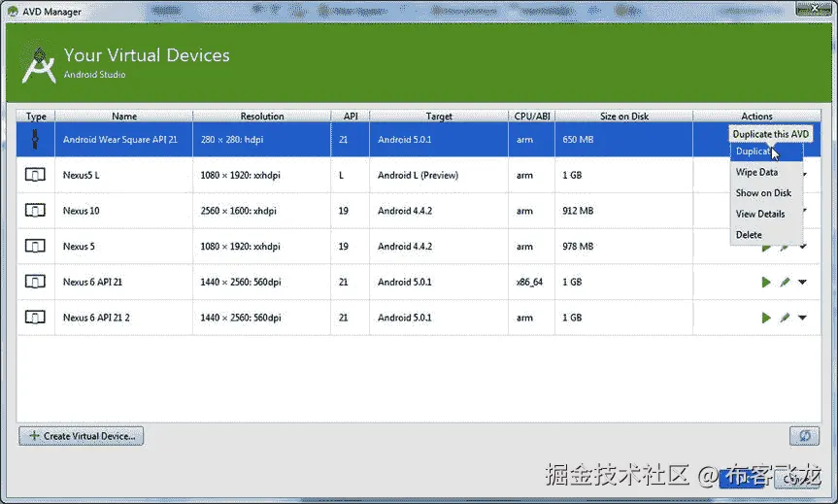
Task: Sort by the Name column header
Action: (124, 116)
